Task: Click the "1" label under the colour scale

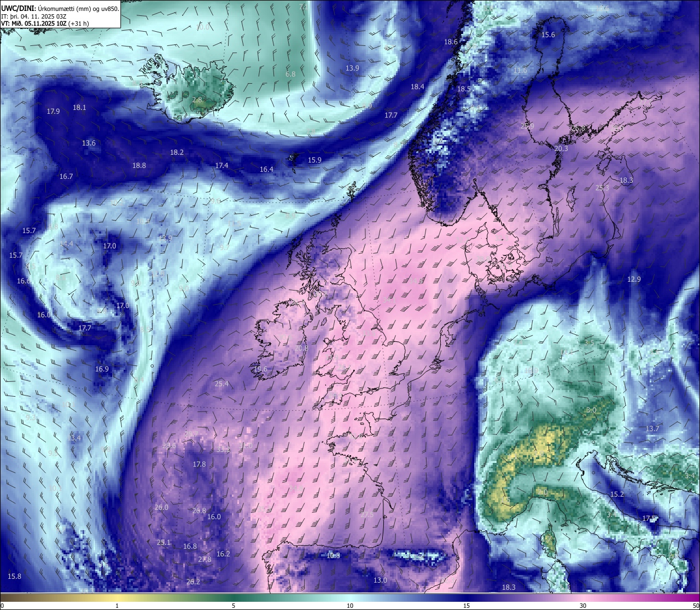Action: [x=117, y=606]
